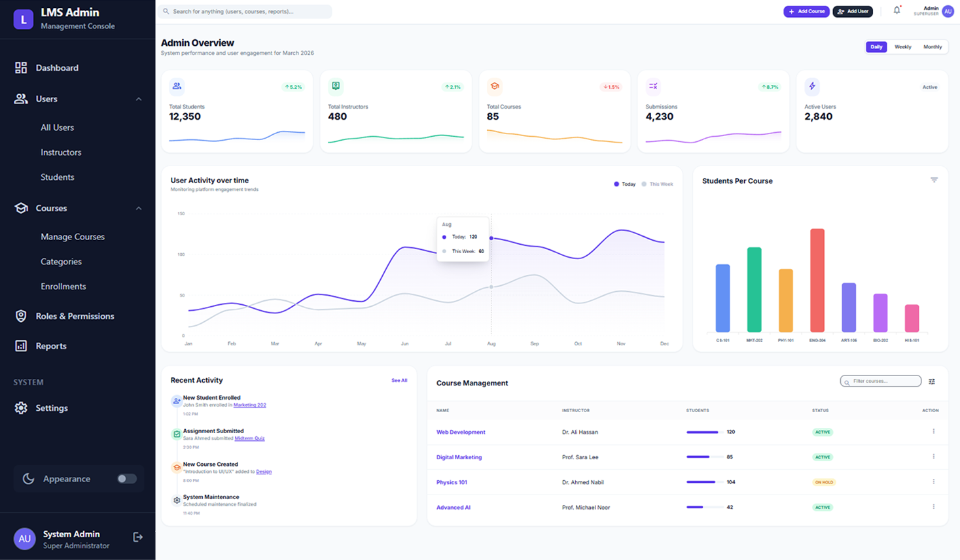
Task: Click the Dr. Ali Hassan instructor cell
Action: coord(580,432)
